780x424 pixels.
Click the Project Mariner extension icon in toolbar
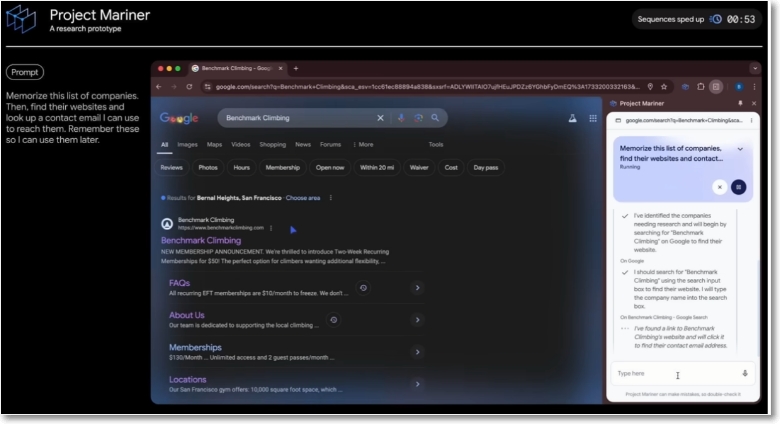[x=685, y=87]
